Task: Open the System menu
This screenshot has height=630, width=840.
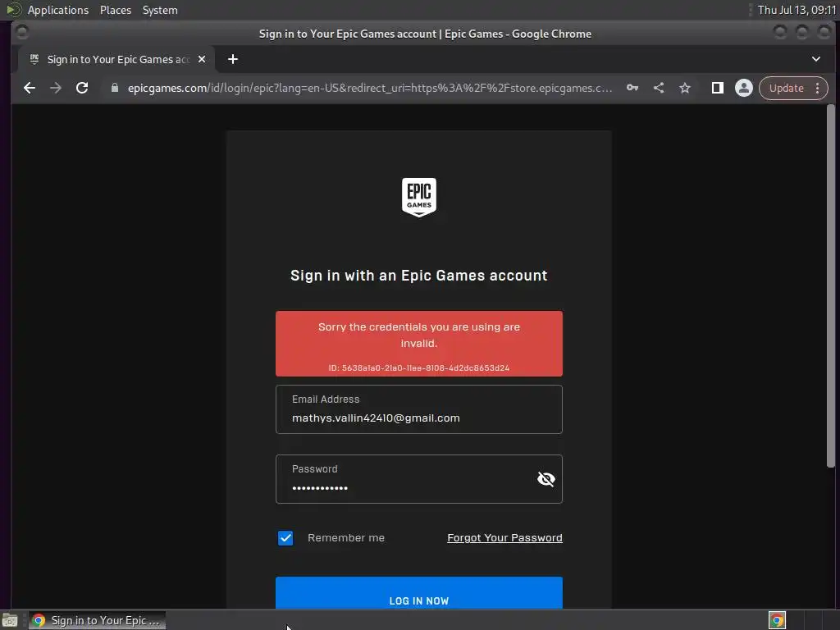Action: click(160, 10)
